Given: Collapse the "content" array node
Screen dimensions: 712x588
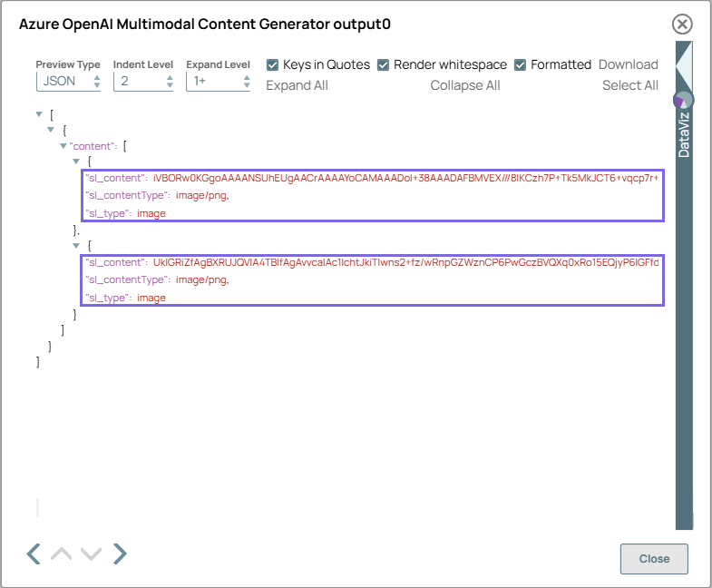Looking at the screenshot, I should pyautogui.click(x=63, y=146).
